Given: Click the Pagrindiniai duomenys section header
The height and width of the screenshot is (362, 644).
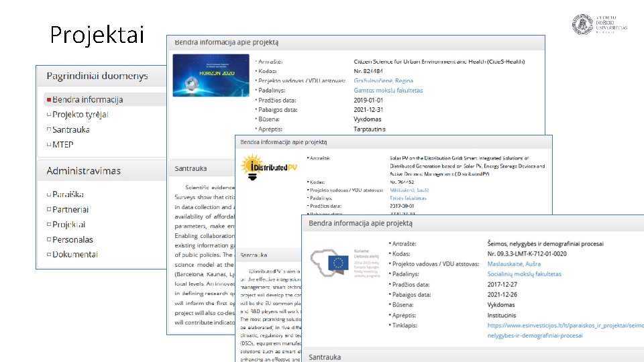Looking at the screenshot, I should pos(97,76).
